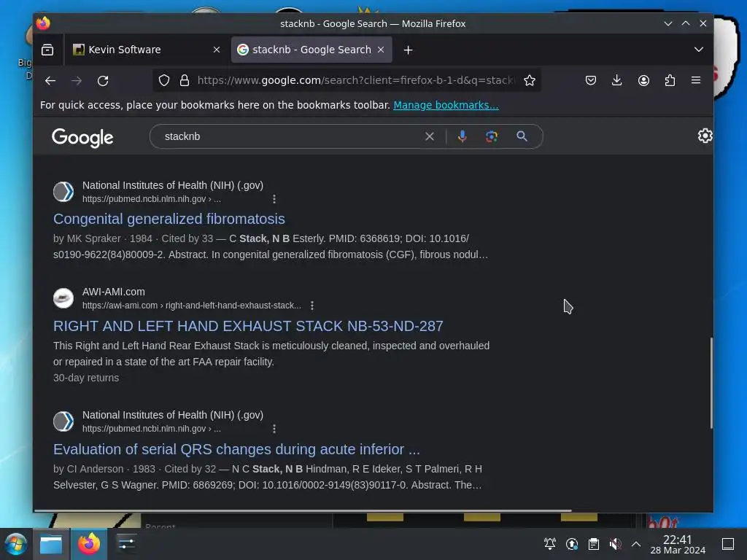Open the Extensions panel
Image resolution: width=747 pixels, height=560 pixels.
pos(670,80)
